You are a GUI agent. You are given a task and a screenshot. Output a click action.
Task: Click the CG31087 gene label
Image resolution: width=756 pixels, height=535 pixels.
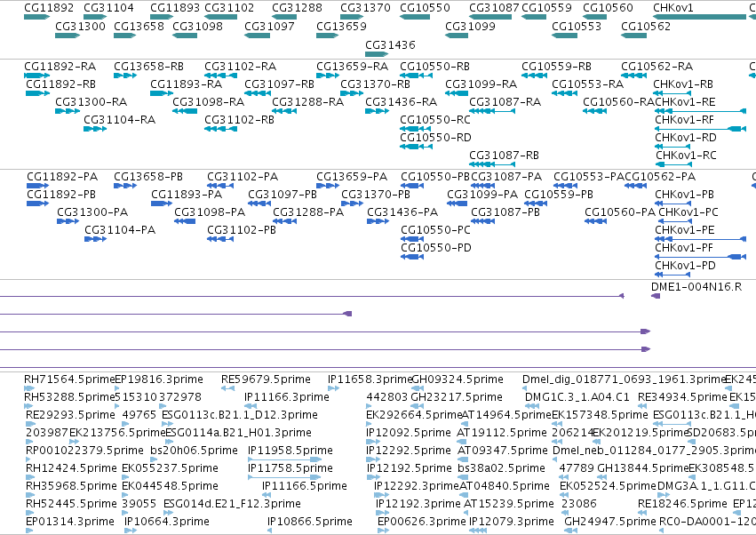pyautogui.click(x=494, y=8)
